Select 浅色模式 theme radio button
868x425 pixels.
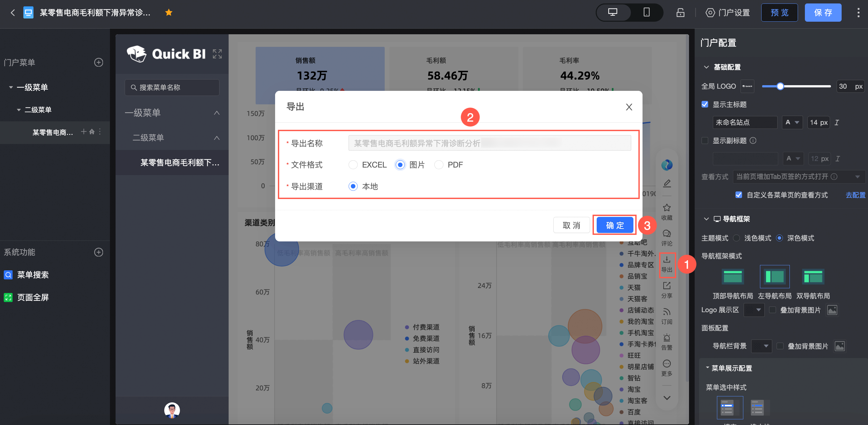736,238
